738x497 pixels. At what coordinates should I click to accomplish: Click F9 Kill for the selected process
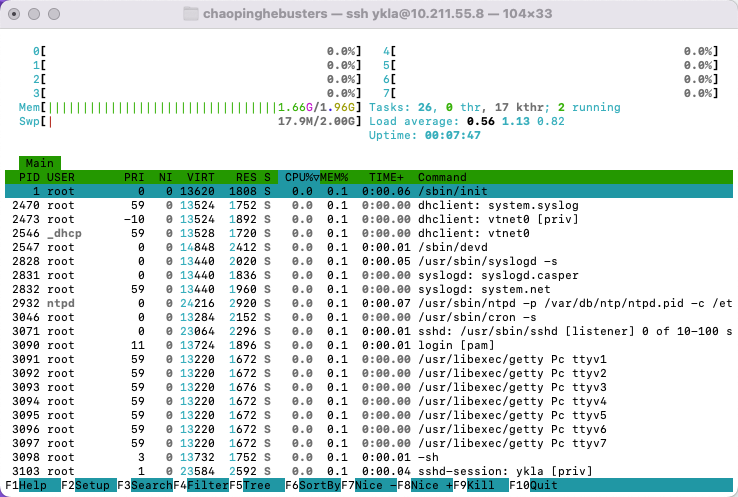pos(481,485)
